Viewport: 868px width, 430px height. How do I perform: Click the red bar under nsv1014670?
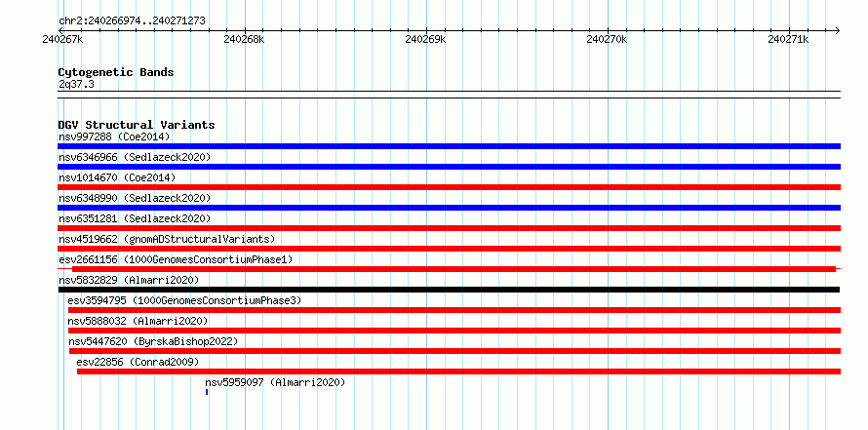449,187
